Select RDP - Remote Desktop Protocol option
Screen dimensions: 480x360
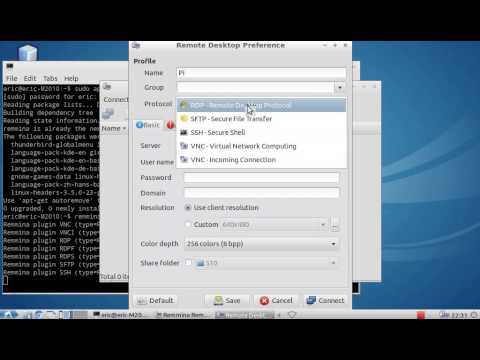[x=261, y=105]
